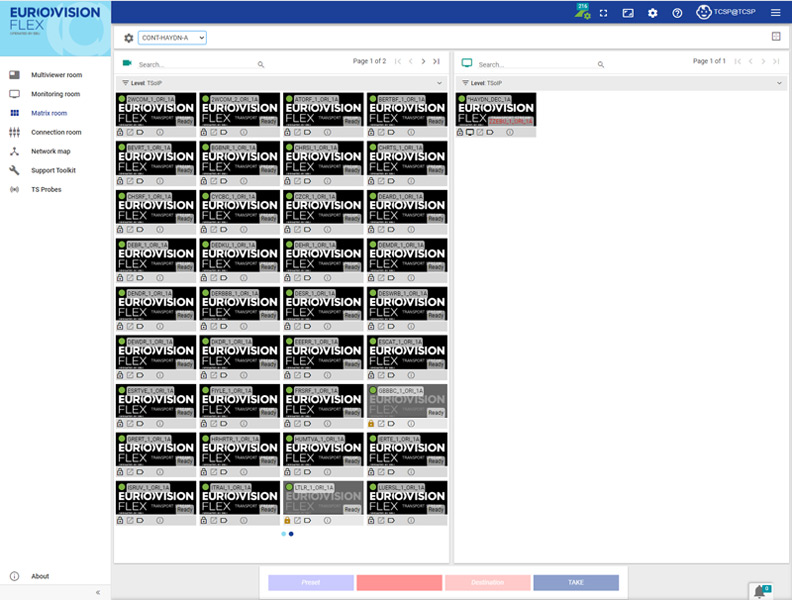
Task: Toggle the lock on GBBBC_1_ORI_1A source
Action: [372, 423]
